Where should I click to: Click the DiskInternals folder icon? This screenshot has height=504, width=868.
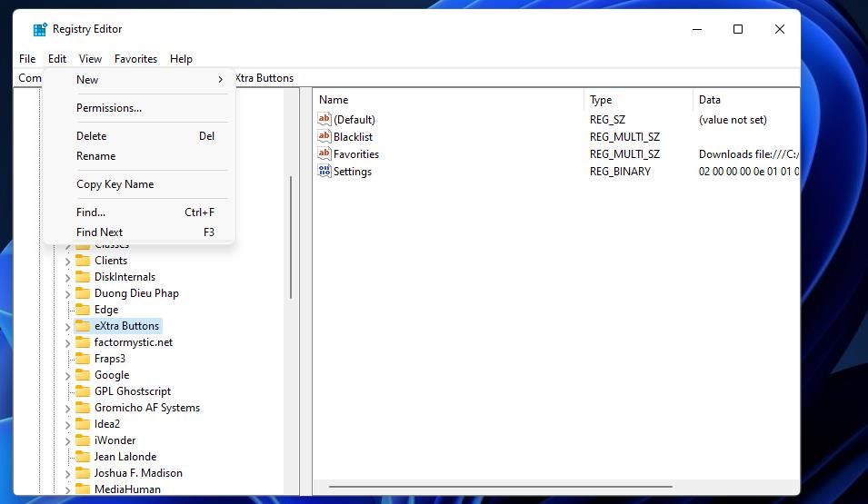(83, 277)
